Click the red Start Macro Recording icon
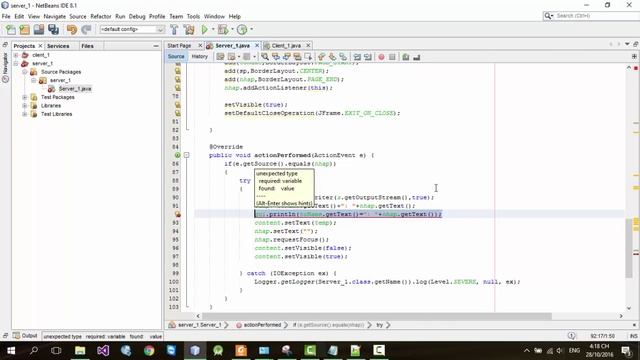The height and width of the screenshot is (360, 640). [381, 57]
